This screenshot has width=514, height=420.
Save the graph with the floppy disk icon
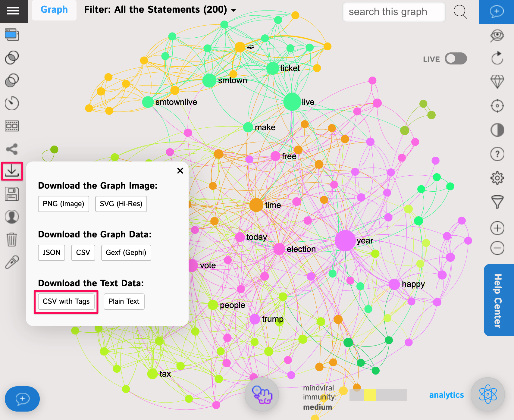(12, 194)
